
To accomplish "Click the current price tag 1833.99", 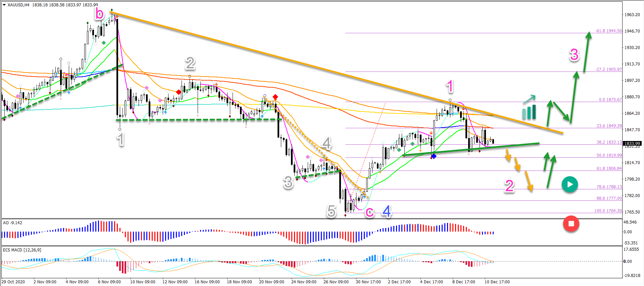I will (x=632, y=144).
